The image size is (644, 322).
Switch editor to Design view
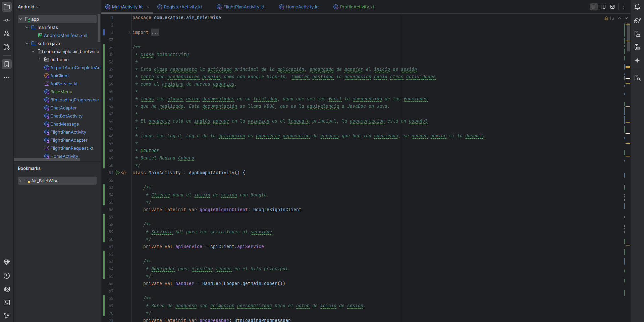pyautogui.click(x=612, y=7)
